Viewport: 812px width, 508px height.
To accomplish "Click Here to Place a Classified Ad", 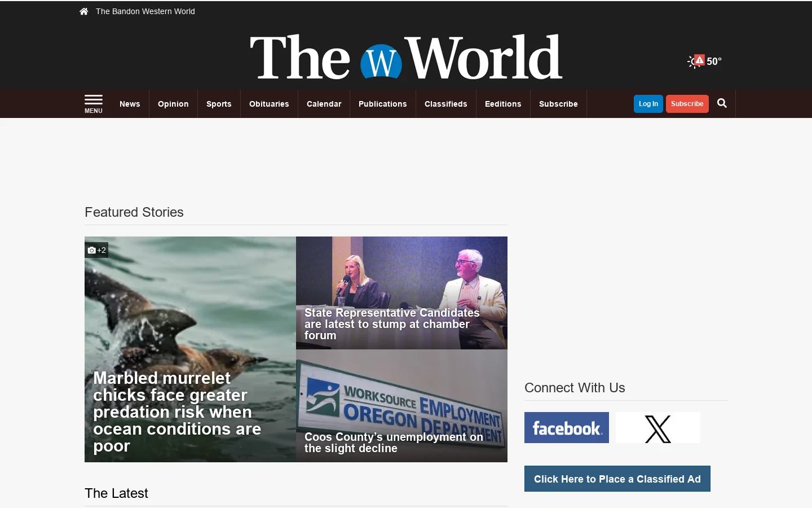I will pos(617,479).
